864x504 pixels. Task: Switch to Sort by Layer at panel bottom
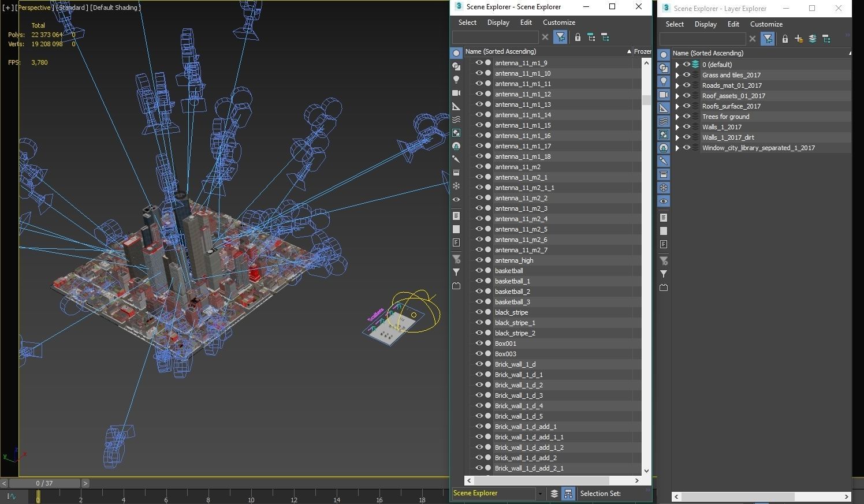tap(554, 494)
